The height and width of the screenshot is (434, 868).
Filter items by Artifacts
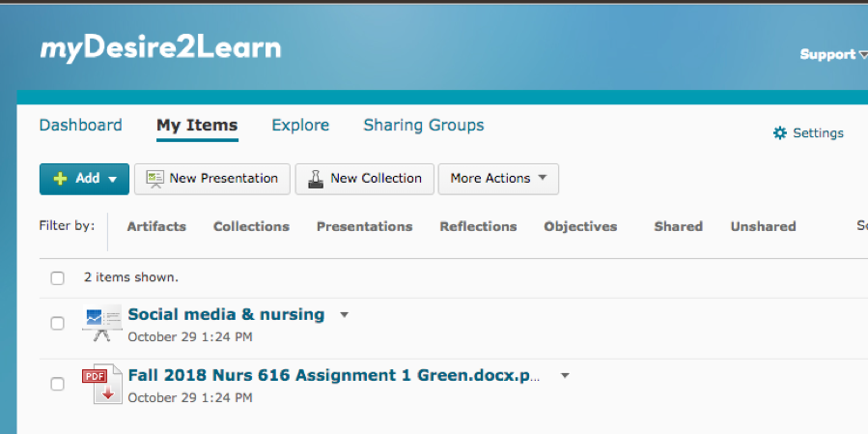click(x=156, y=227)
